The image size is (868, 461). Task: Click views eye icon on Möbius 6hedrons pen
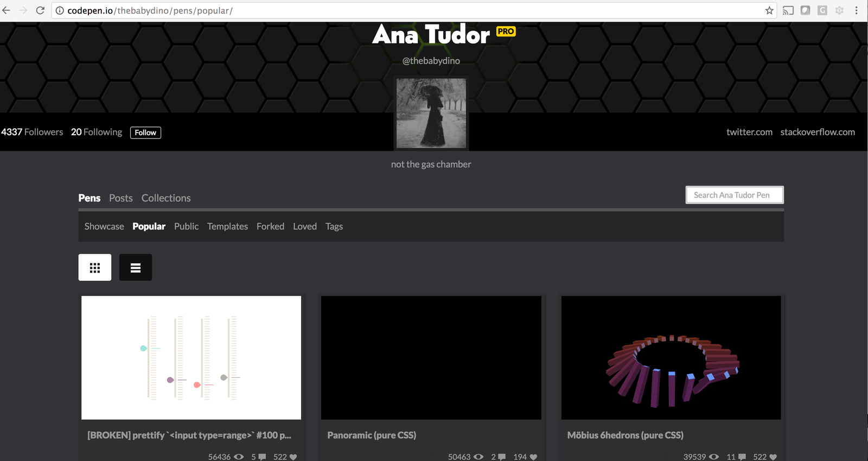point(714,457)
